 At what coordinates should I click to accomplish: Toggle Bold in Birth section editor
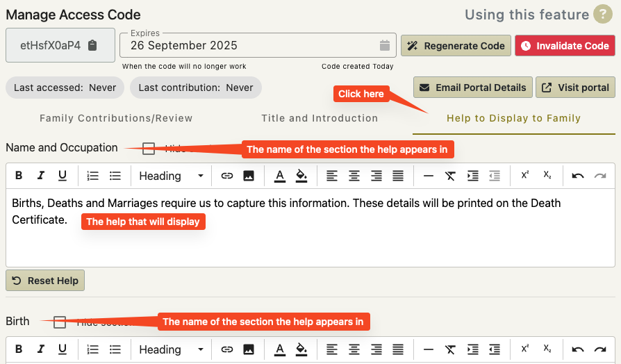[19, 349]
